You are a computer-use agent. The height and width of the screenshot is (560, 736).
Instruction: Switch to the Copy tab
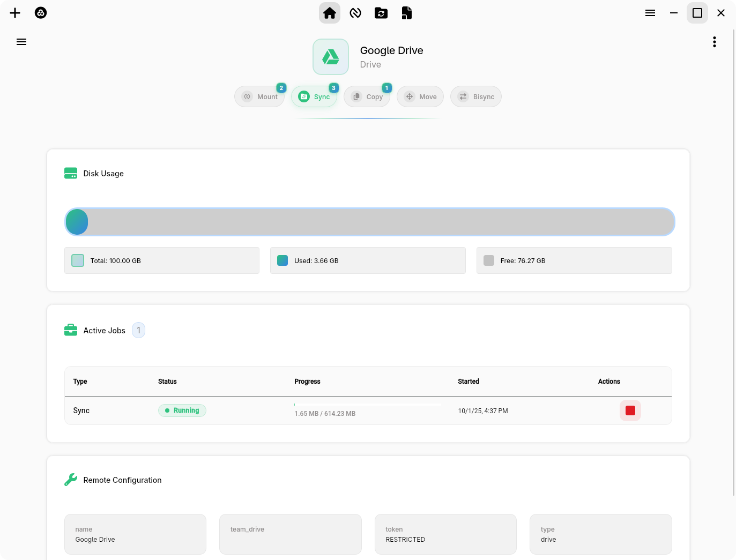click(x=367, y=96)
